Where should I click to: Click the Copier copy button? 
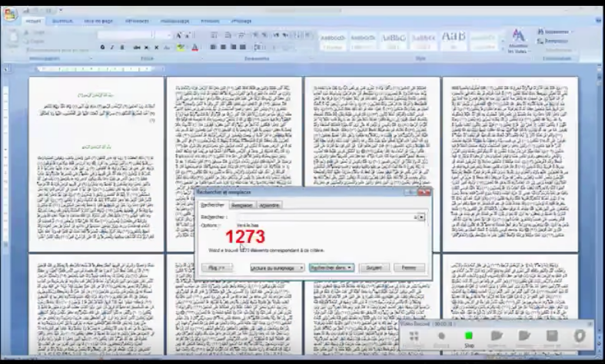click(x=34, y=41)
